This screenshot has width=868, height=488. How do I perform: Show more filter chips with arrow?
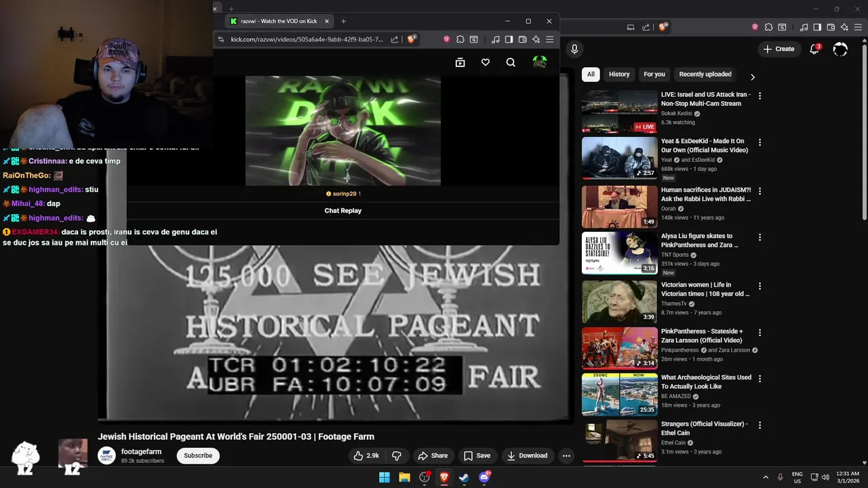coord(752,77)
